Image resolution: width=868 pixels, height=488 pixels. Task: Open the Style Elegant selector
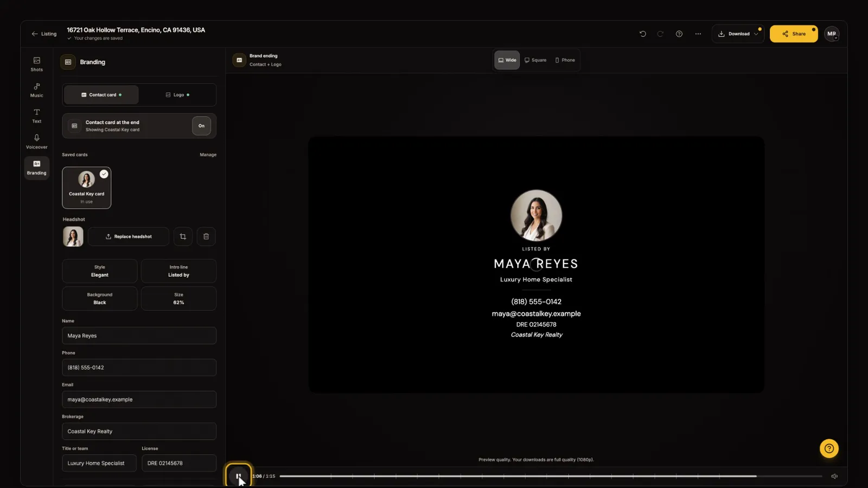pyautogui.click(x=100, y=271)
